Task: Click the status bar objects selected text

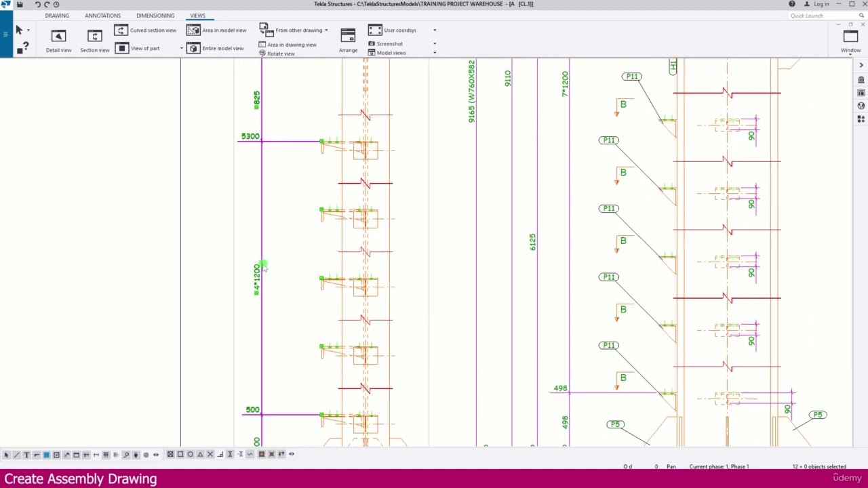Action: point(819,466)
